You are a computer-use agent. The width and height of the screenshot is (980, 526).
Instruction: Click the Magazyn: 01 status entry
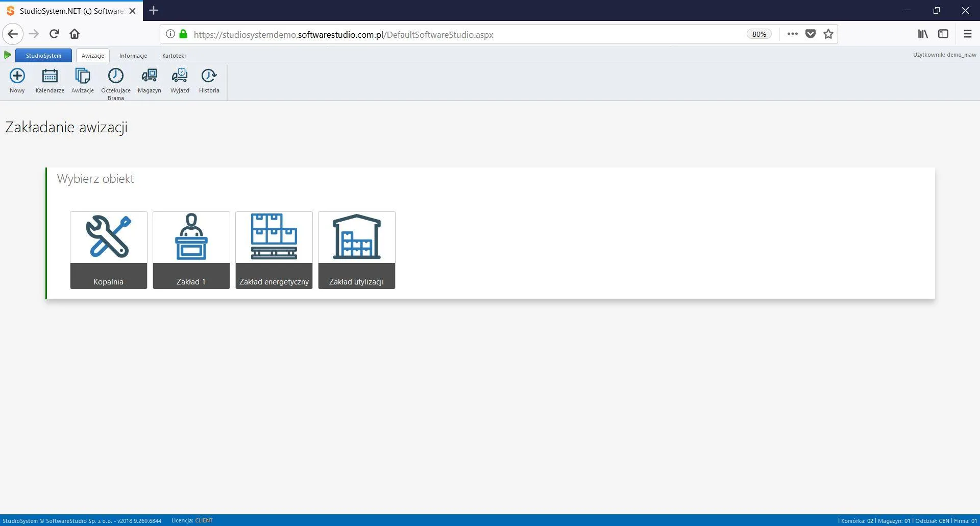pyautogui.click(x=894, y=521)
